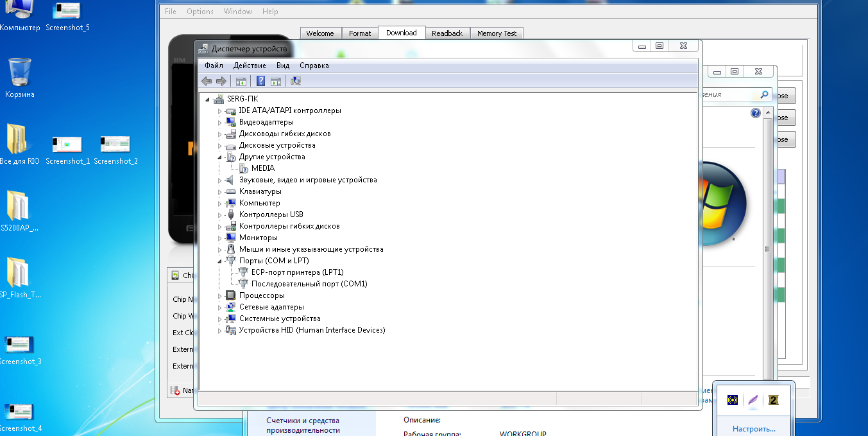This screenshot has height=436, width=868.
Task: Click the blue question mark Help toolbar icon
Action: tap(260, 81)
